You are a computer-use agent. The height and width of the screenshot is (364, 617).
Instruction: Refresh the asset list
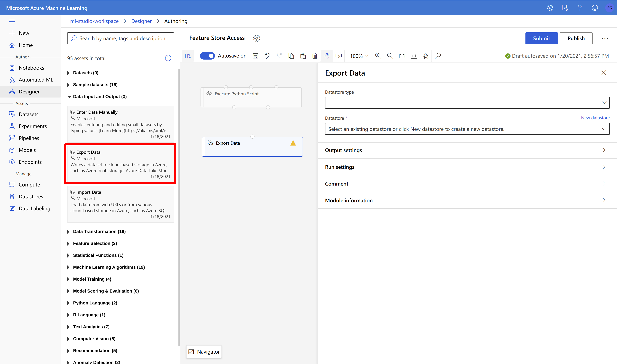(168, 58)
